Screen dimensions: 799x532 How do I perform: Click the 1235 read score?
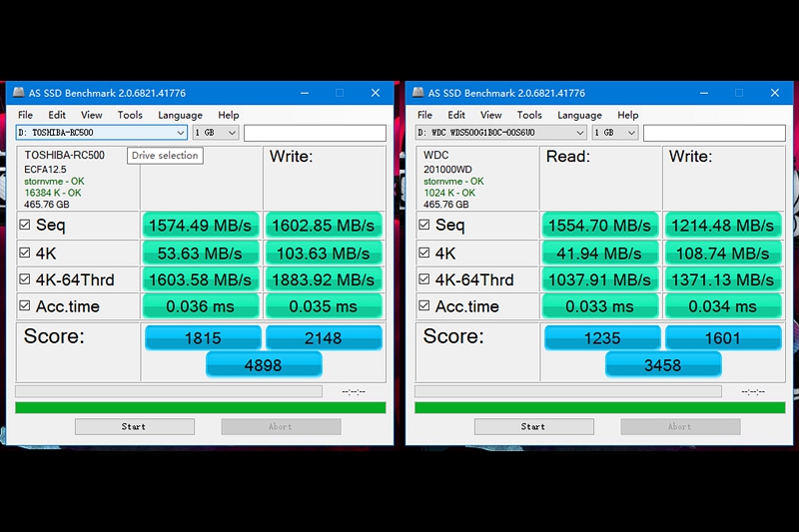(602, 338)
